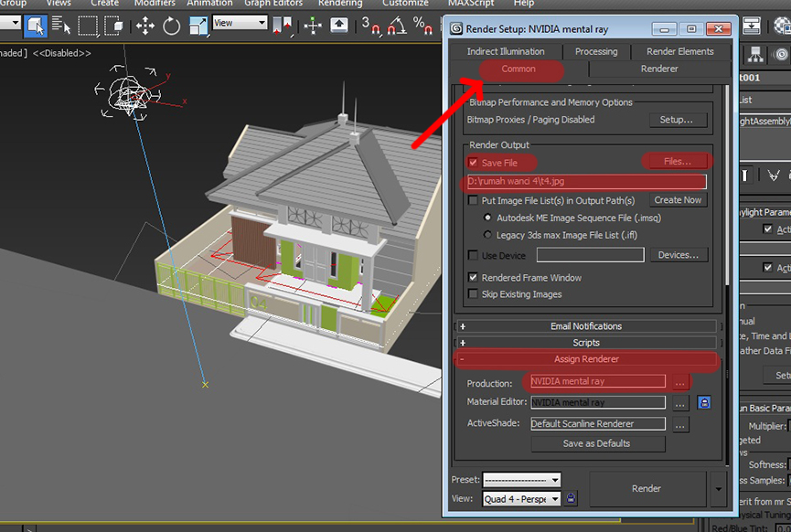Toggle Select and Manipulate tool
This screenshot has height=532, width=791.
(x=313, y=26)
